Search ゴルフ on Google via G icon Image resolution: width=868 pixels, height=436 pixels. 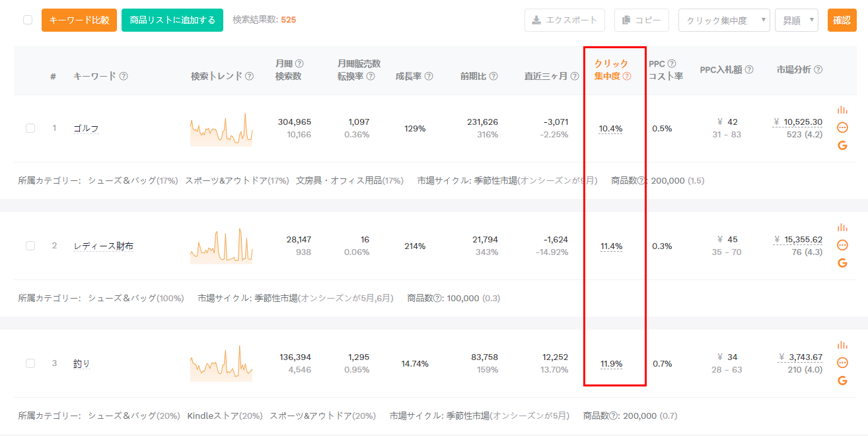point(842,145)
